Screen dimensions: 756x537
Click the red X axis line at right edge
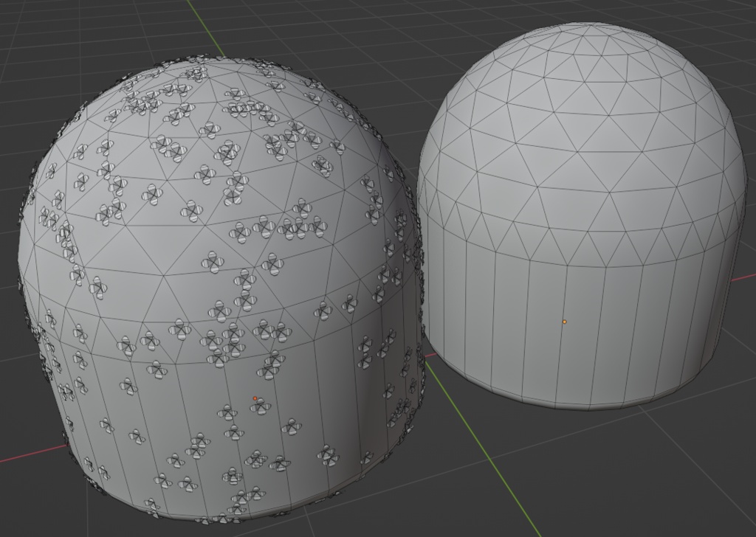pos(745,278)
